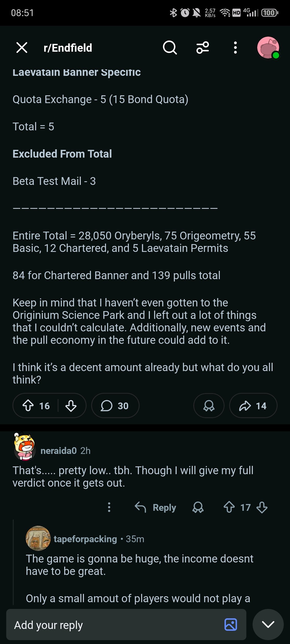Tap the Add your reply field
This screenshot has width=290, height=644.
point(114,625)
